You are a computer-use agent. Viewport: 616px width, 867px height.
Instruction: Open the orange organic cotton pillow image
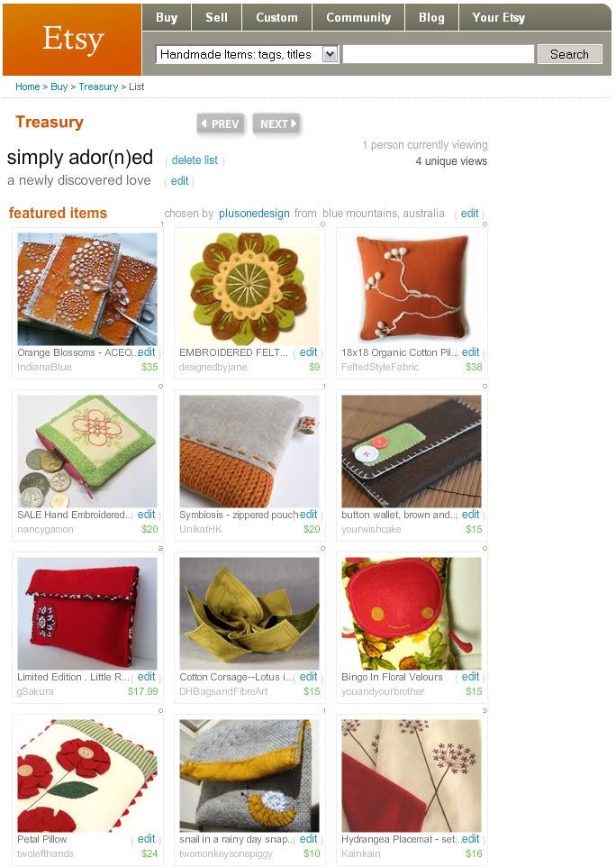tap(412, 289)
